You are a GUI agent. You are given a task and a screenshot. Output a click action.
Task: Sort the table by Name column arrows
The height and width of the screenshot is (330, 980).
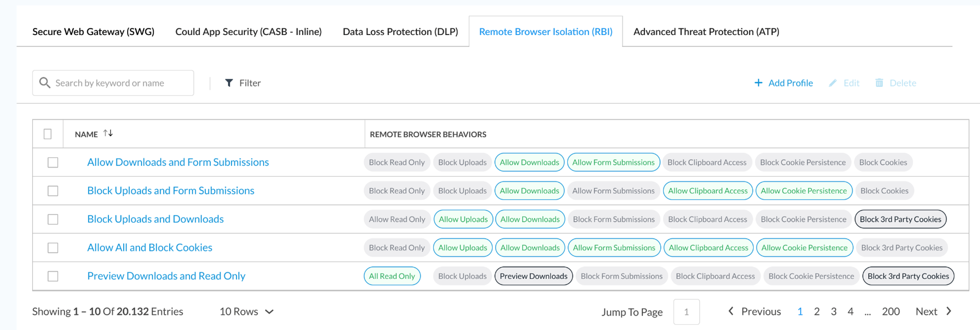click(108, 133)
